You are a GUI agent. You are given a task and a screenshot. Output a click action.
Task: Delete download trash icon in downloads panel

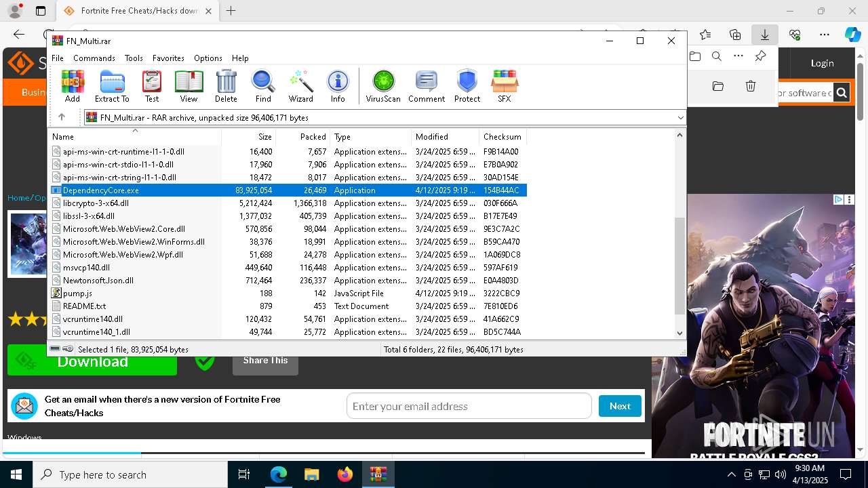click(751, 86)
